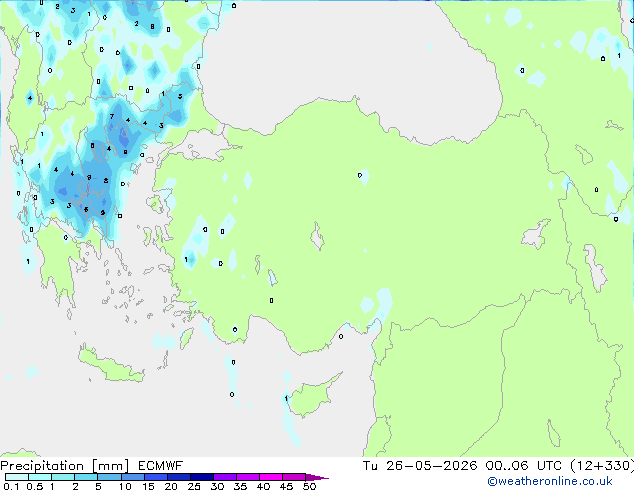Click the legend label '0.1'

click(x=11, y=486)
